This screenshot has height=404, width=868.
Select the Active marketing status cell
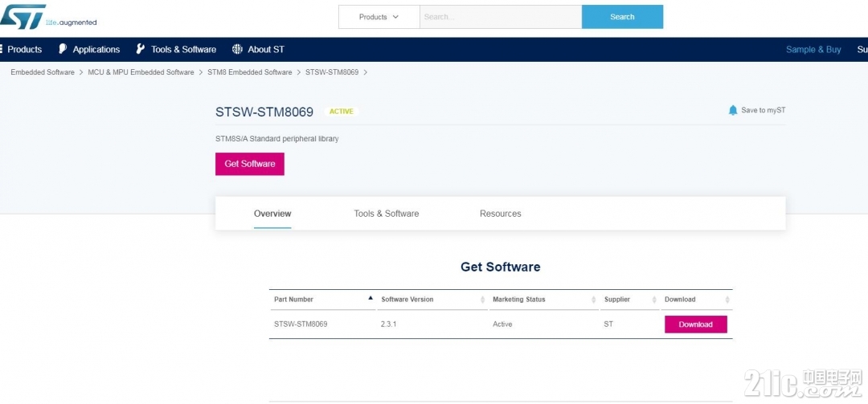502,324
